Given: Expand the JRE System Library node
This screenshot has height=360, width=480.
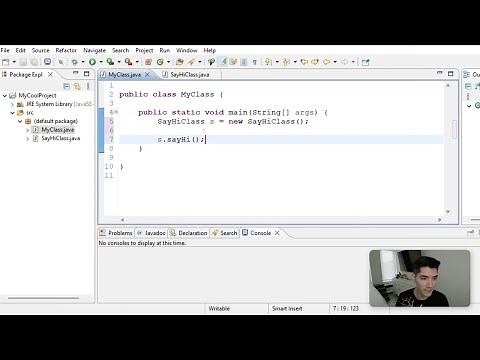Looking at the screenshot, I should coord(12,104).
